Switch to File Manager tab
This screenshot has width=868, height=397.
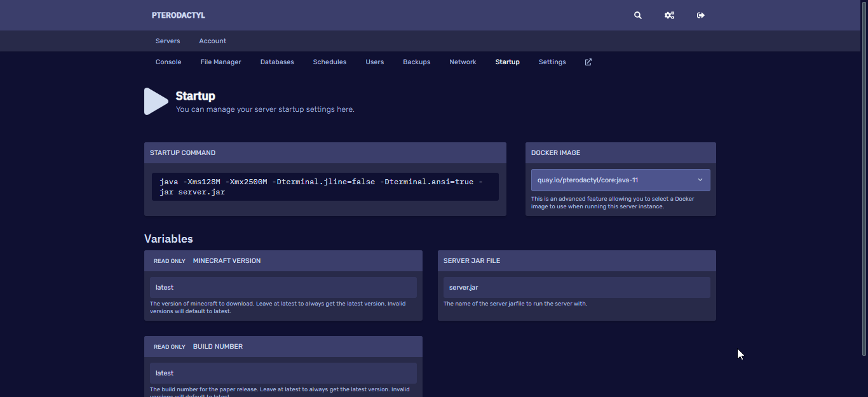(x=220, y=62)
